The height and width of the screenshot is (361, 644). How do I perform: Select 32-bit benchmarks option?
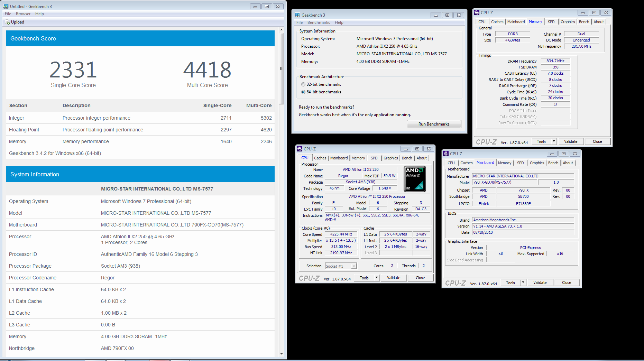[321, 84]
